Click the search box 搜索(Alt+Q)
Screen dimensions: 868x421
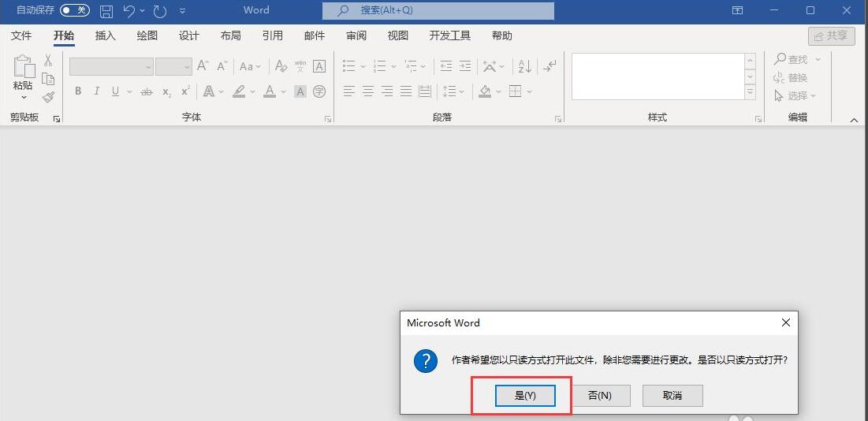click(438, 10)
